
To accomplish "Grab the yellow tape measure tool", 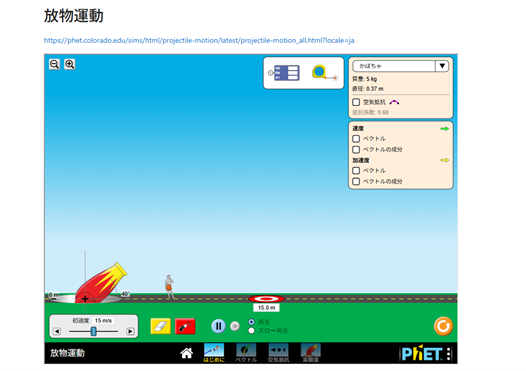I will pyautogui.click(x=324, y=72).
